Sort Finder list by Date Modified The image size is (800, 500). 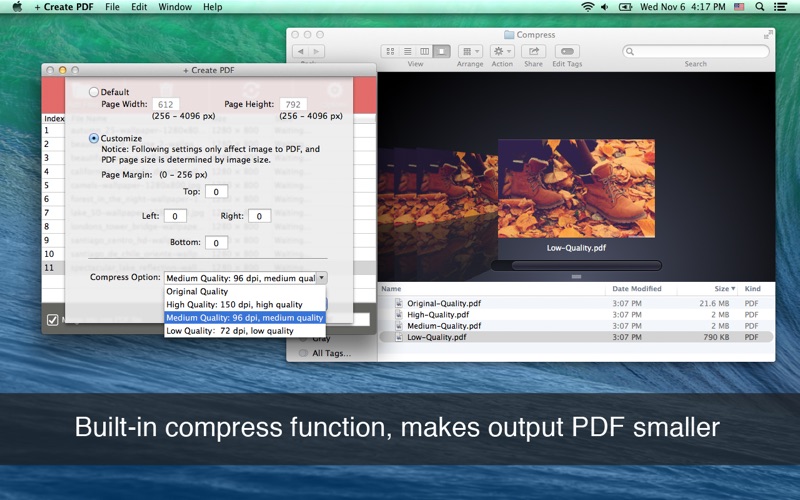click(641, 289)
